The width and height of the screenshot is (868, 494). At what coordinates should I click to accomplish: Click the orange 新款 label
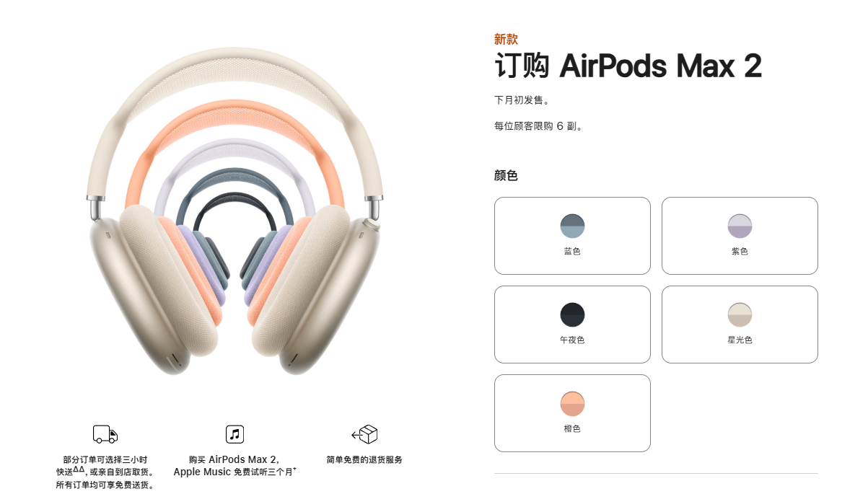[x=506, y=39]
